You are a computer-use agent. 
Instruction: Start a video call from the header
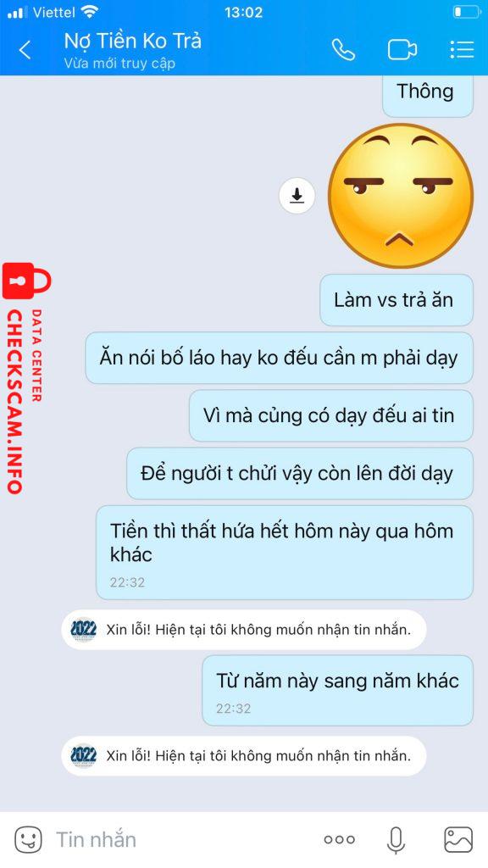tap(402, 50)
